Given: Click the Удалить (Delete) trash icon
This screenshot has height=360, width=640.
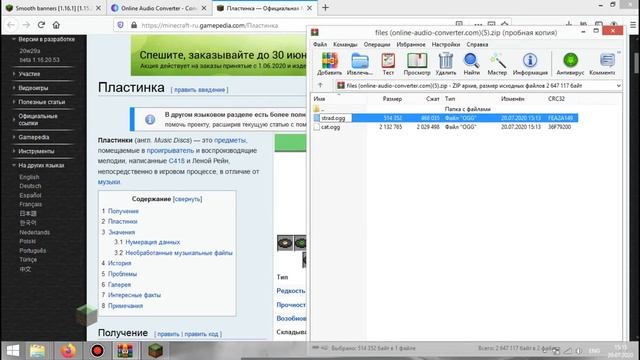Looking at the screenshot, I should [446, 64].
